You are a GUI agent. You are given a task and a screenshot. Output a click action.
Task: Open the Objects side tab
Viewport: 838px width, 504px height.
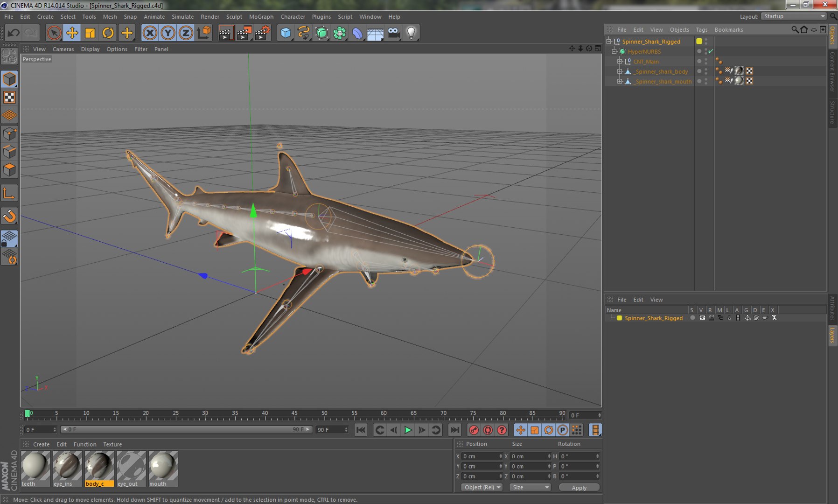tap(832, 35)
